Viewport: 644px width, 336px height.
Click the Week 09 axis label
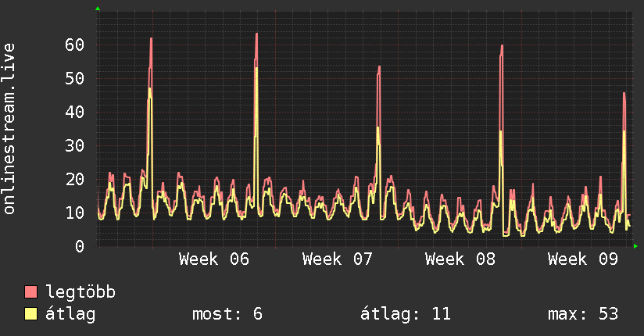(x=583, y=259)
